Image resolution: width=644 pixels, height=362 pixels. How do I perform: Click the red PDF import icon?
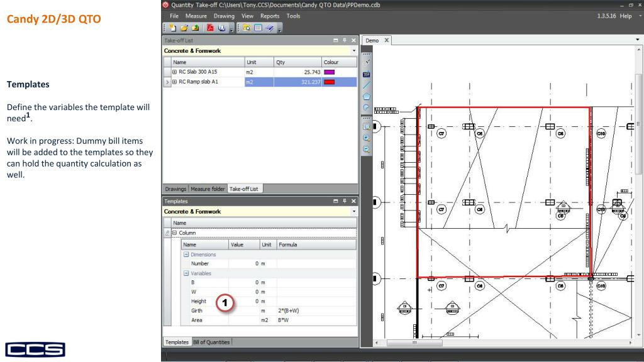(x=209, y=28)
